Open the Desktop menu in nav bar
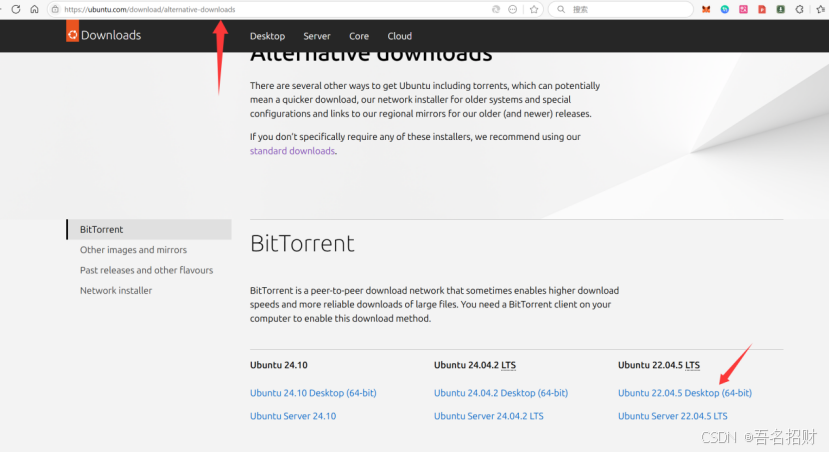Viewport: 829px width, 453px height. [x=268, y=36]
